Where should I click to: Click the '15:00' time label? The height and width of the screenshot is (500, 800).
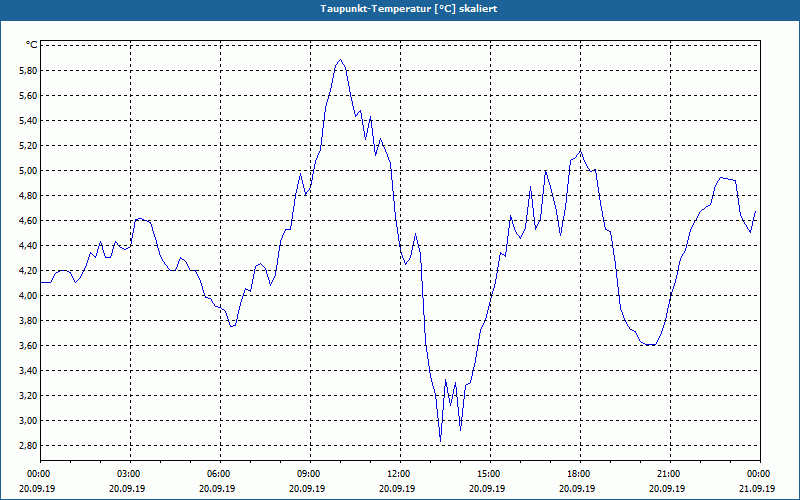(490, 473)
